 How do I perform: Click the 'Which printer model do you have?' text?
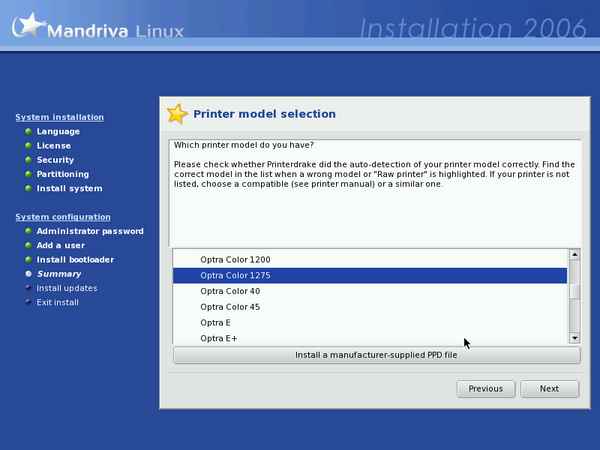[244, 145]
